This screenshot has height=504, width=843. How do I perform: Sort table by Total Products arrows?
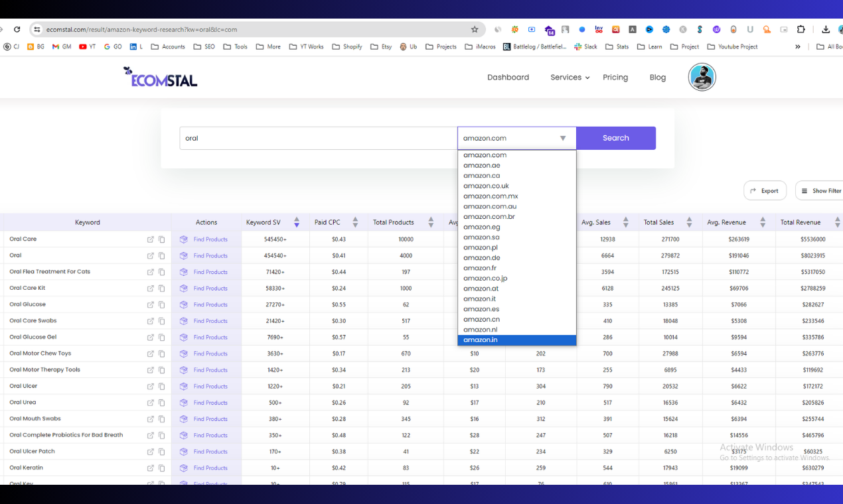[x=431, y=222]
